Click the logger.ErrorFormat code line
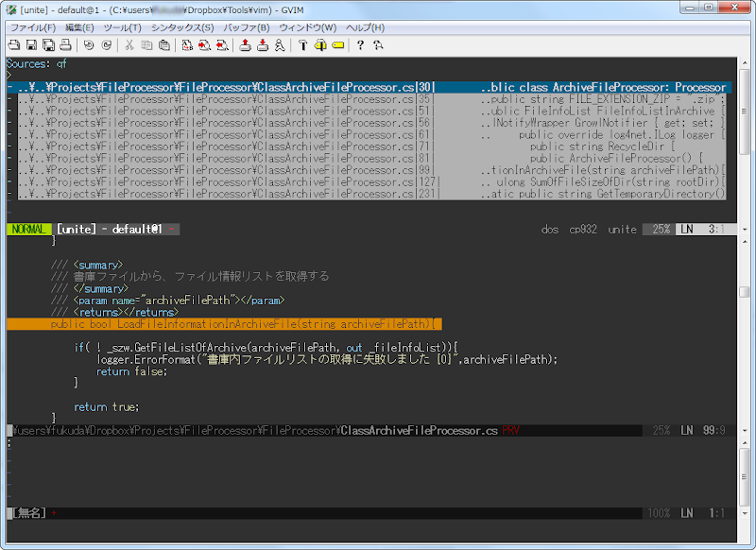Image resolution: width=756 pixels, height=550 pixels. (327, 360)
